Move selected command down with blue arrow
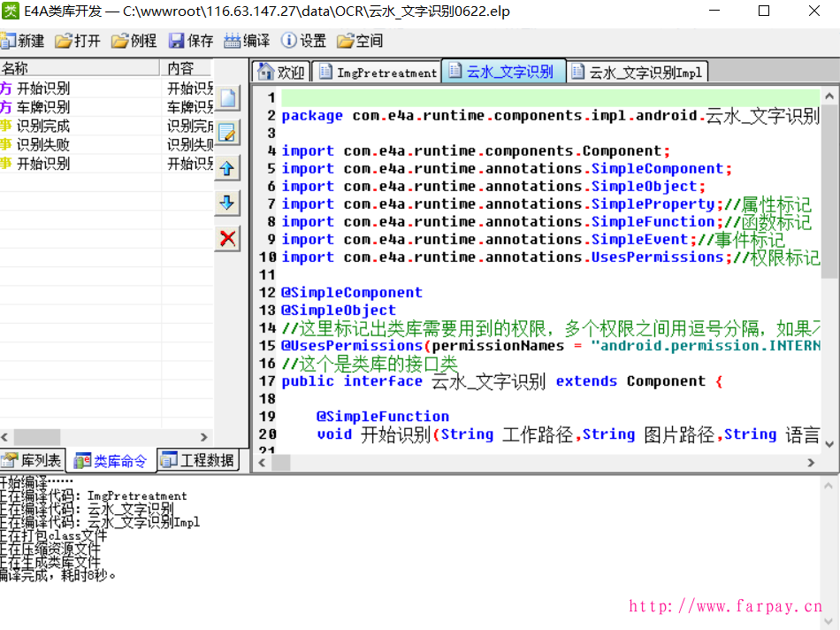 coord(228,203)
